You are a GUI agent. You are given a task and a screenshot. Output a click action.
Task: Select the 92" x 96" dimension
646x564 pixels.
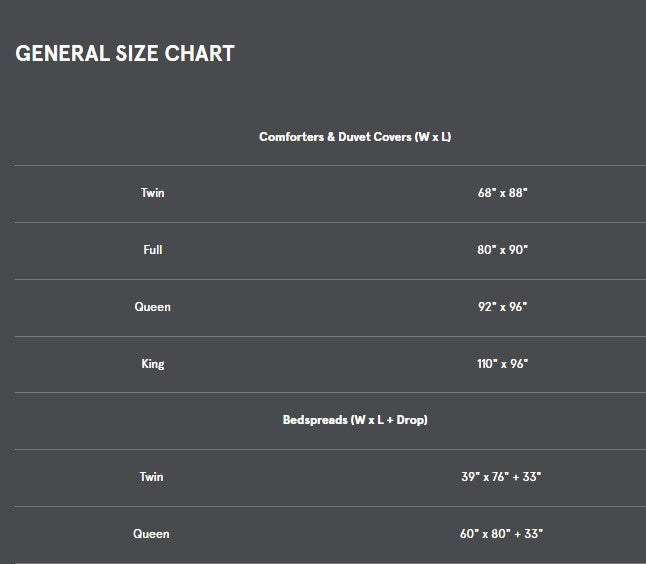tap(503, 307)
